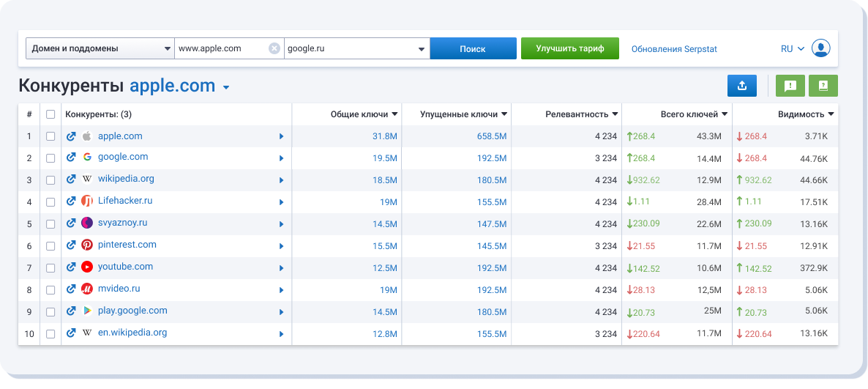Check the box for wikipedia.org row
Viewport: 868px width, 389px height.
pos(50,180)
